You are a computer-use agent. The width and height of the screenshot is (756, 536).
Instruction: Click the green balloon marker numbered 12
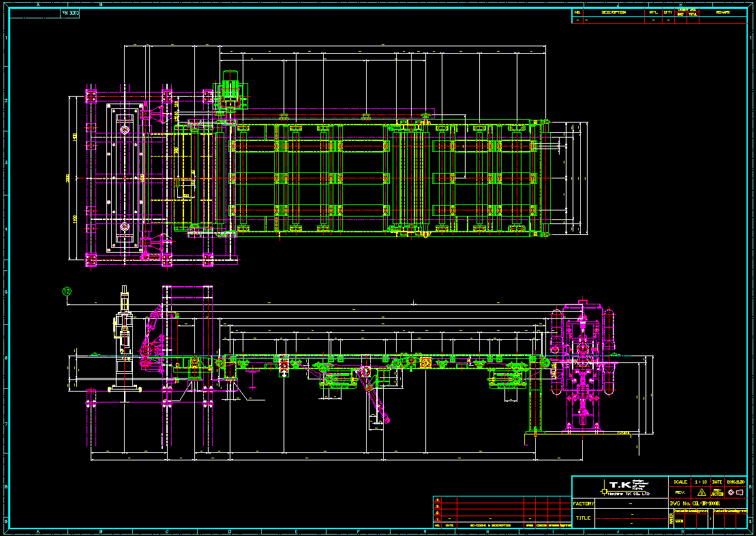[x=67, y=291]
